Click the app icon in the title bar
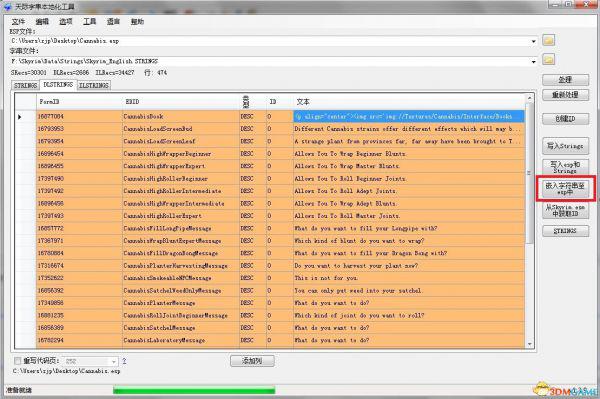The width and height of the screenshot is (600, 399). 7,7
